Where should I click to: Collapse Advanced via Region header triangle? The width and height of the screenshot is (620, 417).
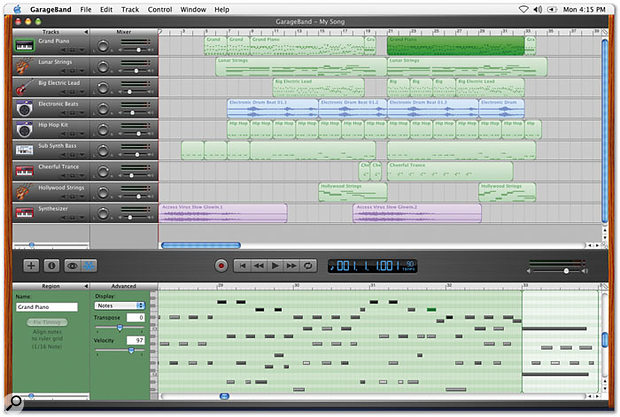point(86,286)
